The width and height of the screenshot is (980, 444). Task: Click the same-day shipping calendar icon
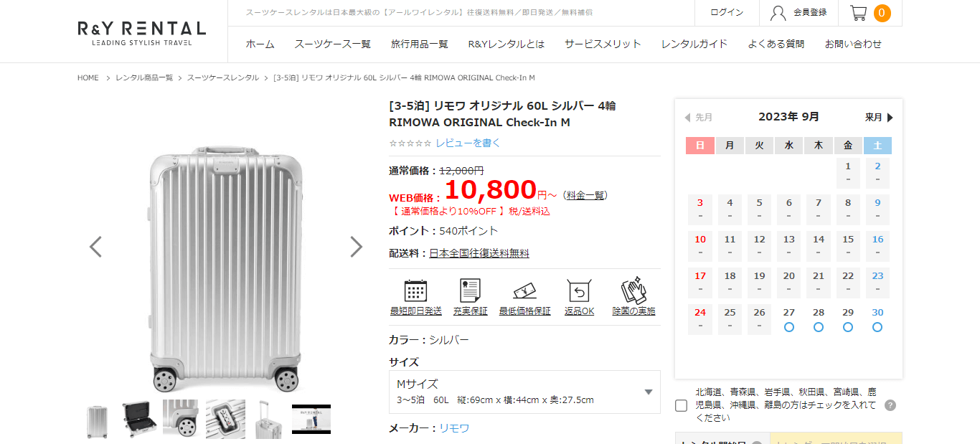[415, 291]
